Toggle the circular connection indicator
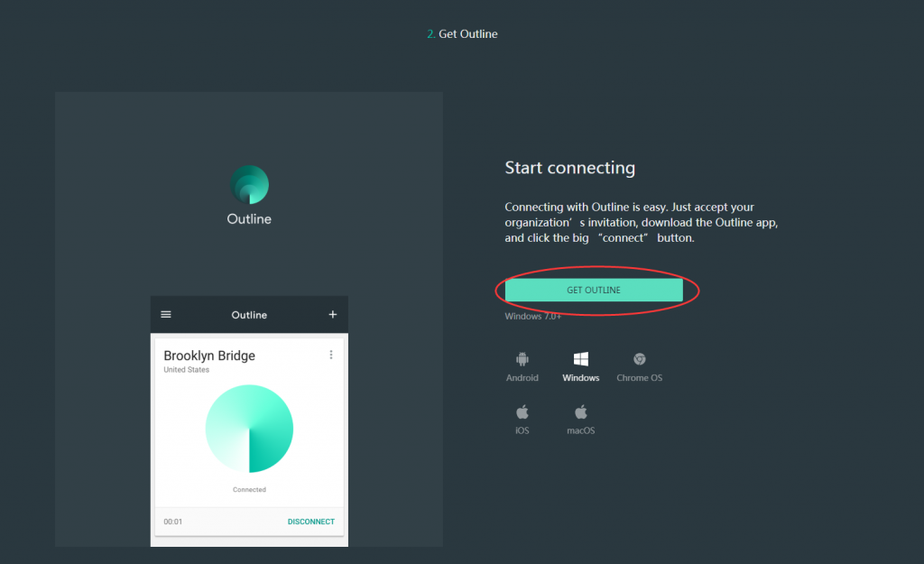924x564 pixels. click(249, 429)
